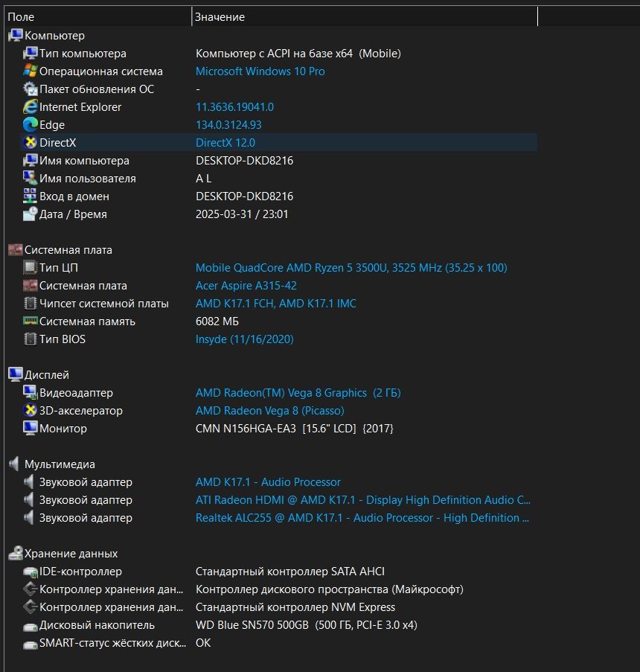Click the Дисплей section monitor icon
This screenshot has width=640, height=672.
point(16,374)
